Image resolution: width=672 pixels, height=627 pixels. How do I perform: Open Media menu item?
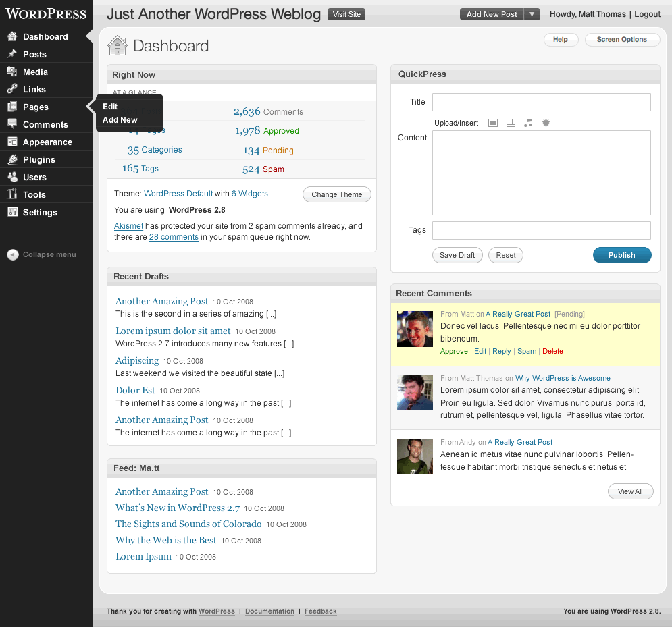coord(36,72)
